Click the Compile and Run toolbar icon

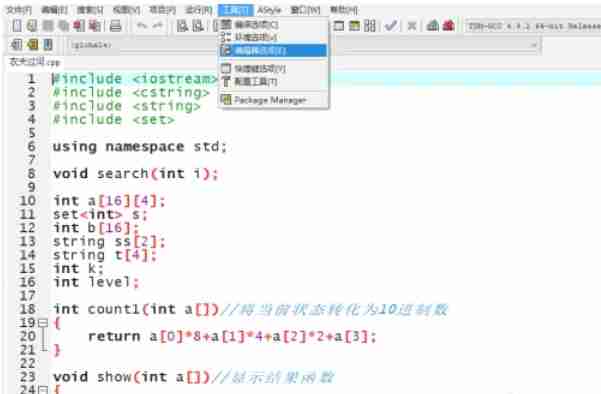click(354, 26)
